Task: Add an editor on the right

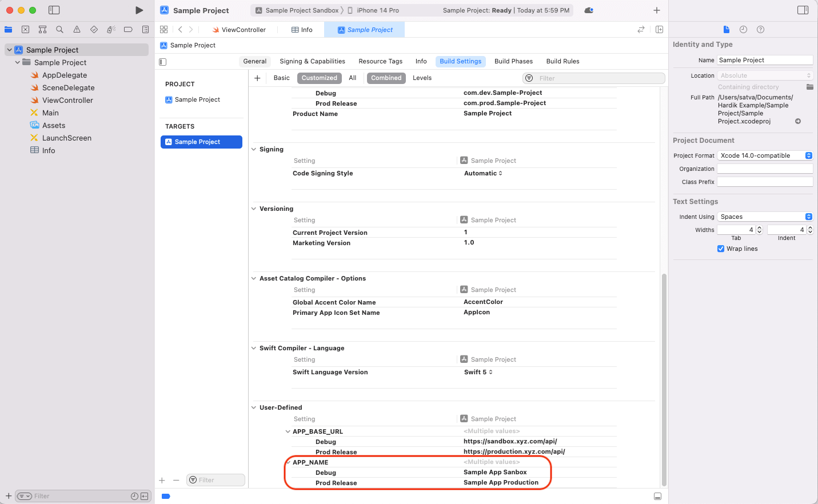Action: 659,30
